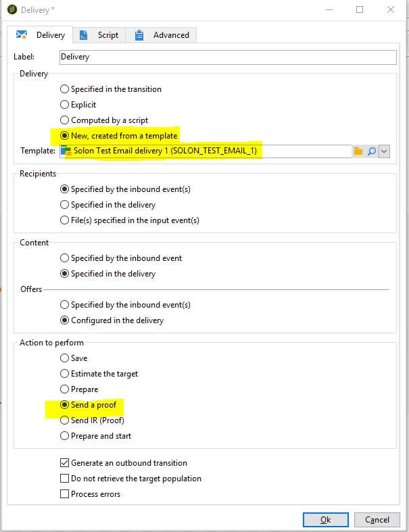Minimize the Delivery dialog window
The image size is (409, 532).
click(329, 9)
